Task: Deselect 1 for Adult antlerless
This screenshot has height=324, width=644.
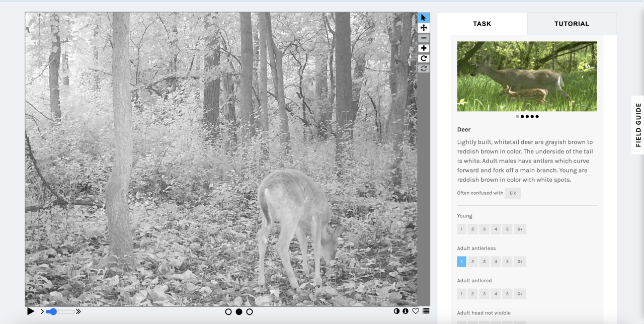Action: pos(462,262)
